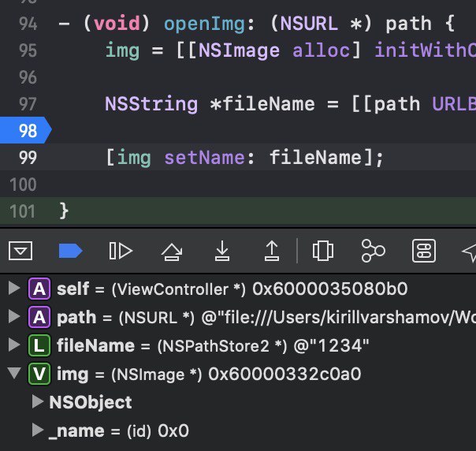This screenshot has width=476, height=451.
Task: Select self address 0x6000035080b0
Action: point(330,289)
